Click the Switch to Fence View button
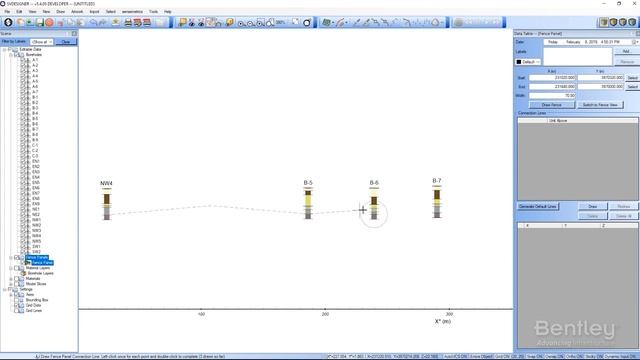The width and height of the screenshot is (640, 360). click(x=600, y=105)
